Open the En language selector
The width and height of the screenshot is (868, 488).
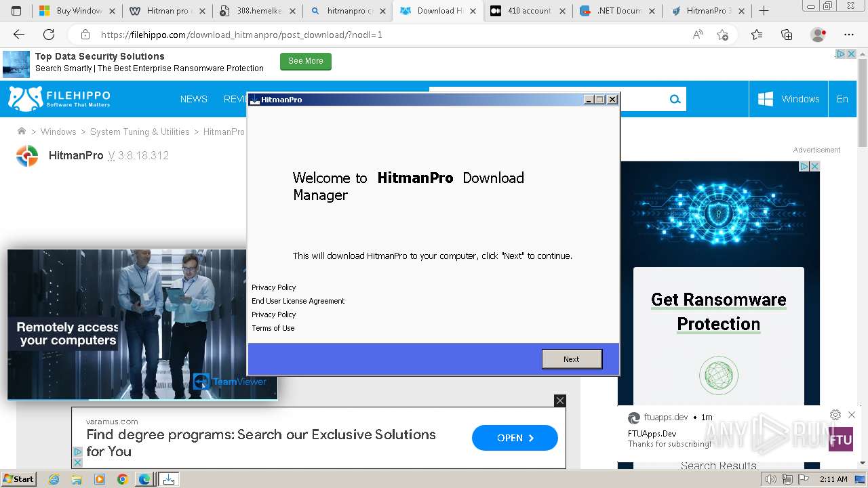842,99
